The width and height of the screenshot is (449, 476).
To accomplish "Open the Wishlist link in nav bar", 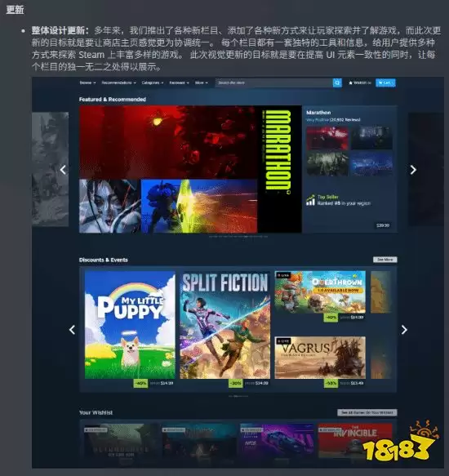I will (x=360, y=82).
